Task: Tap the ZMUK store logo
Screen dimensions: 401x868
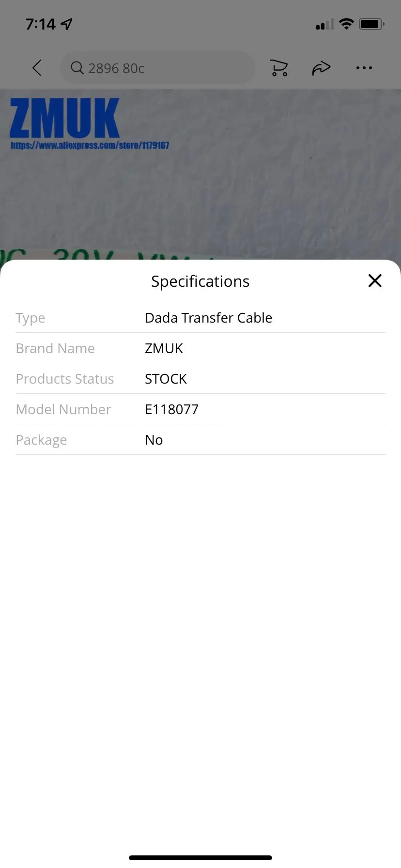Action: (64, 118)
